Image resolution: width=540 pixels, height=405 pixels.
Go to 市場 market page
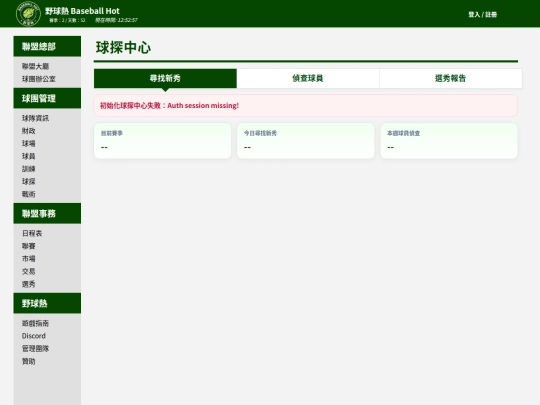(29, 259)
